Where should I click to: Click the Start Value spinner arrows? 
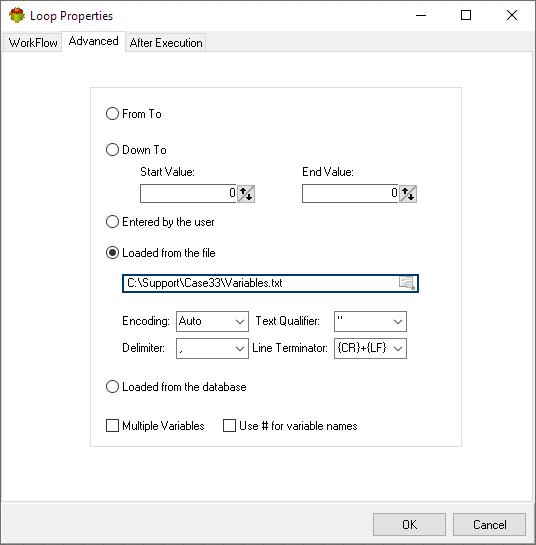point(246,194)
